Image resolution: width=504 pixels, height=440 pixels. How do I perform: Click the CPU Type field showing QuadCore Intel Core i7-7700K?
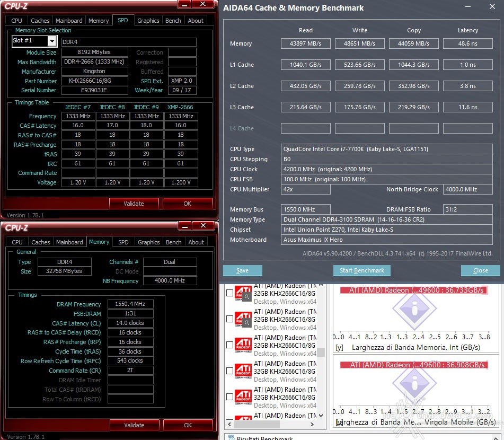click(x=387, y=149)
